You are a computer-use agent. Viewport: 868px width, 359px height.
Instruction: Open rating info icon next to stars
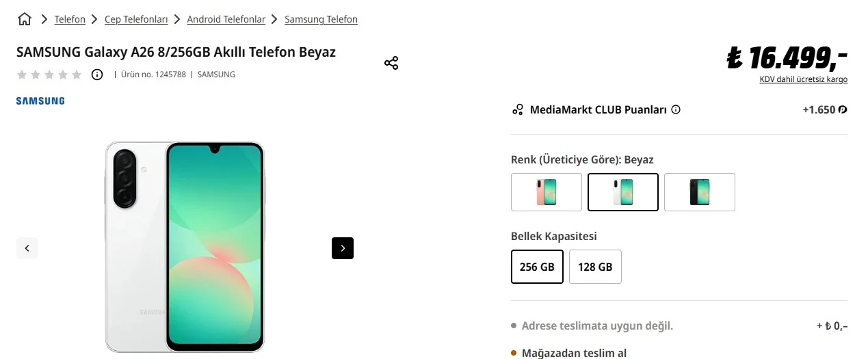[x=97, y=75]
